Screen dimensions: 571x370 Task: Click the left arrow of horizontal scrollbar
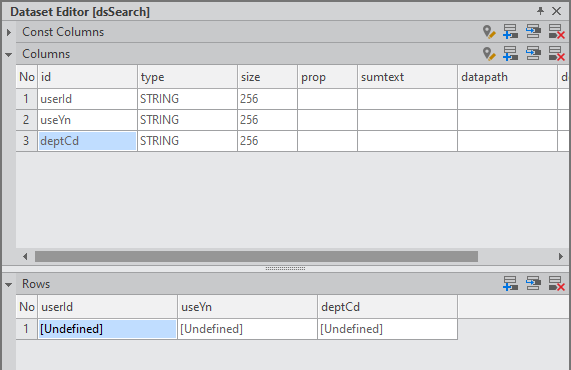[x=25, y=257]
